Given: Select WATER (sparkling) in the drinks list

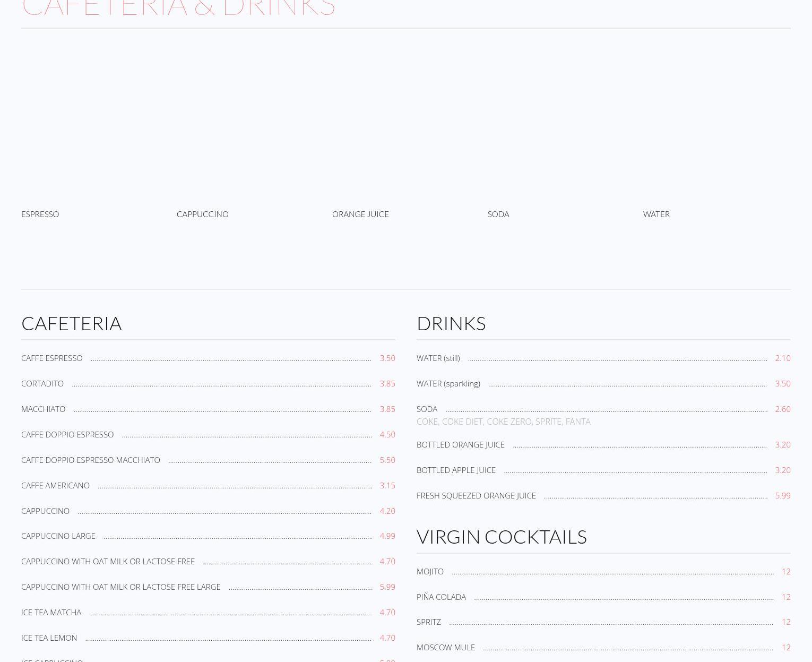Looking at the screenshot, I should coord(448,383).
